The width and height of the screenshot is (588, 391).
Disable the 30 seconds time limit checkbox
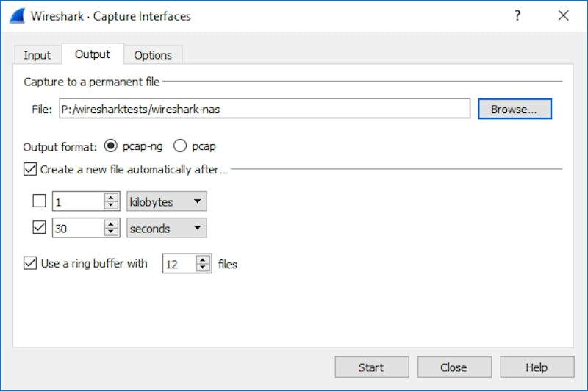[x=40, y=228]
